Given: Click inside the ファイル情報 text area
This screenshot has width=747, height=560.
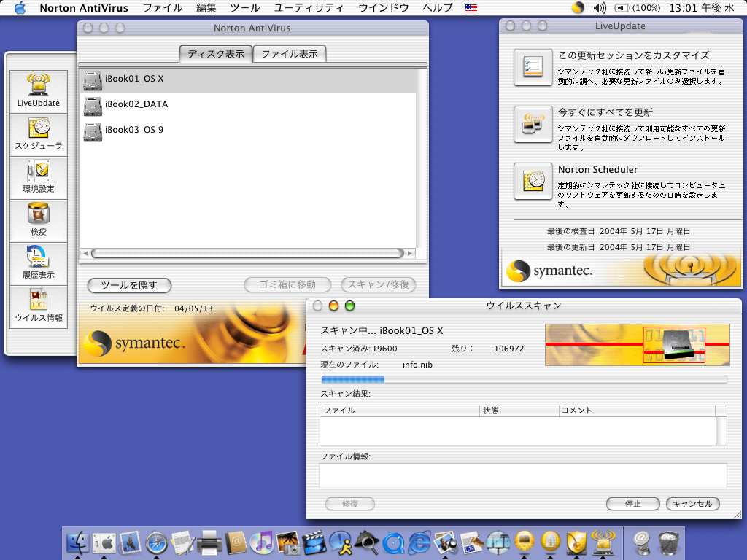Looking at the screenshot, I should pyautogui.click(x=523, y=475).
